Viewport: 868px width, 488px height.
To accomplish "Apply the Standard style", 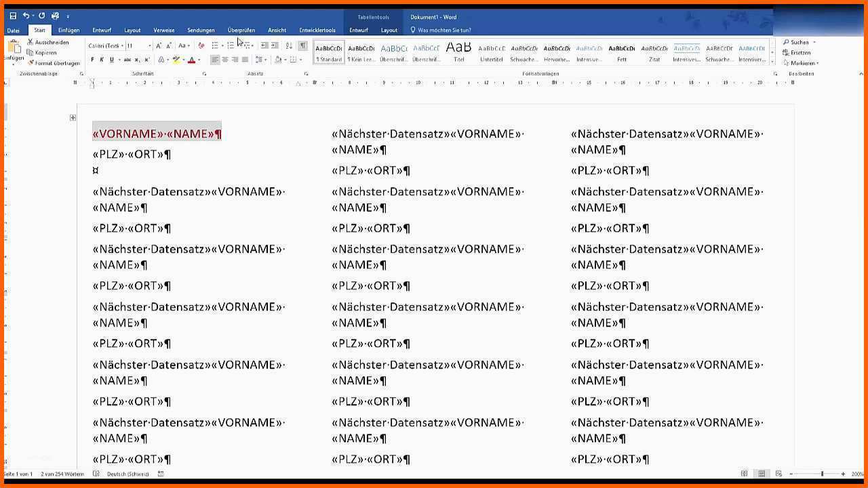I will click(329, 52).
